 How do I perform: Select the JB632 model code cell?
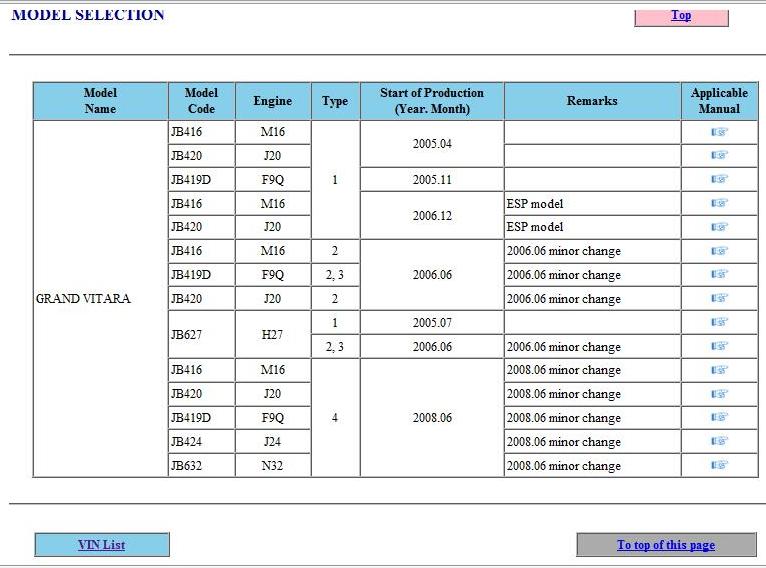coord(201,465)
